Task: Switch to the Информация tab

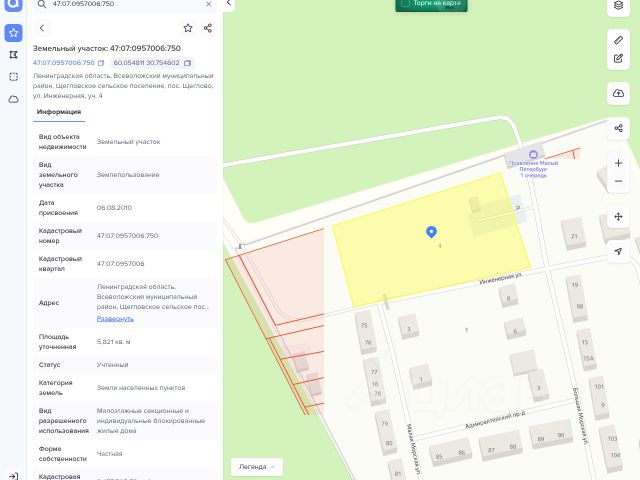Action: tap(59, 112)
